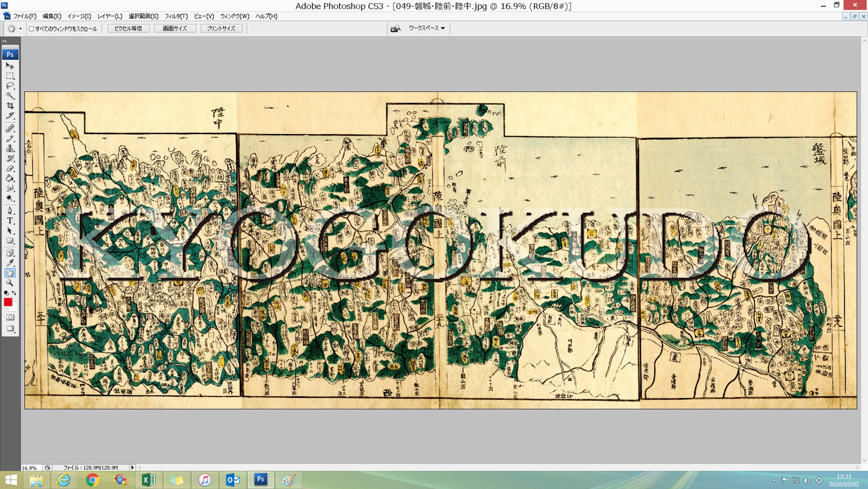Open the フィルタ(T) menu

coord(176,16)
